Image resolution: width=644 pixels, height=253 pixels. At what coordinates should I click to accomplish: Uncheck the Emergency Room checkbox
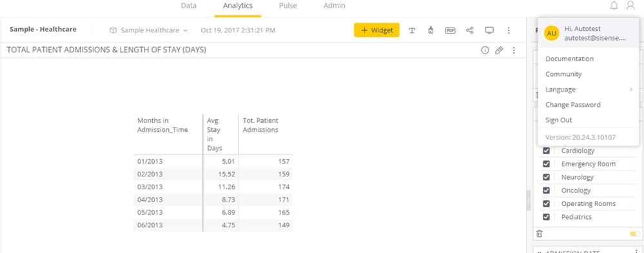(x=546, y=164)
